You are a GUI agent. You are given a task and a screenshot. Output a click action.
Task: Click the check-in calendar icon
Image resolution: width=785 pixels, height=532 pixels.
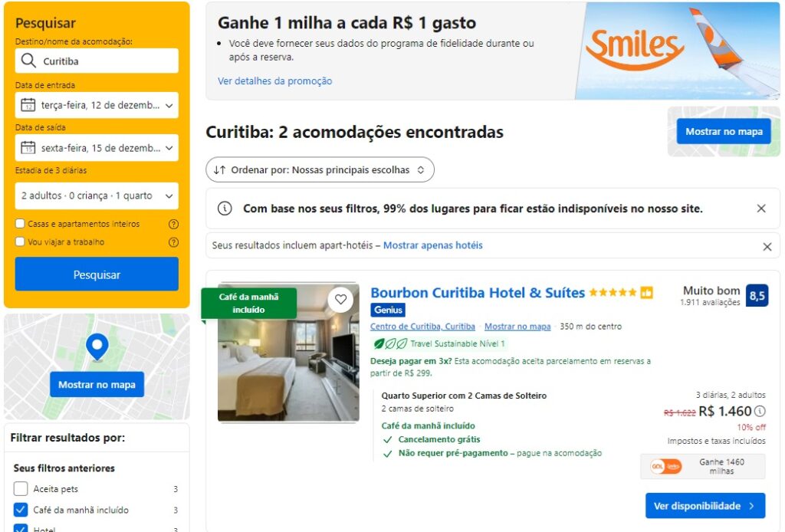click(x=28, y=105)
